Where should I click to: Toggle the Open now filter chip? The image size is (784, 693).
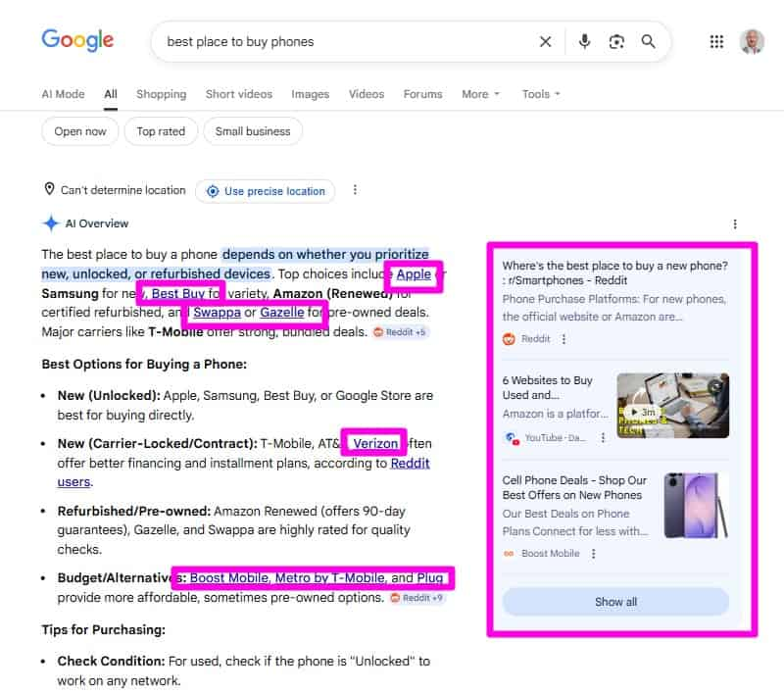(80, 131)
